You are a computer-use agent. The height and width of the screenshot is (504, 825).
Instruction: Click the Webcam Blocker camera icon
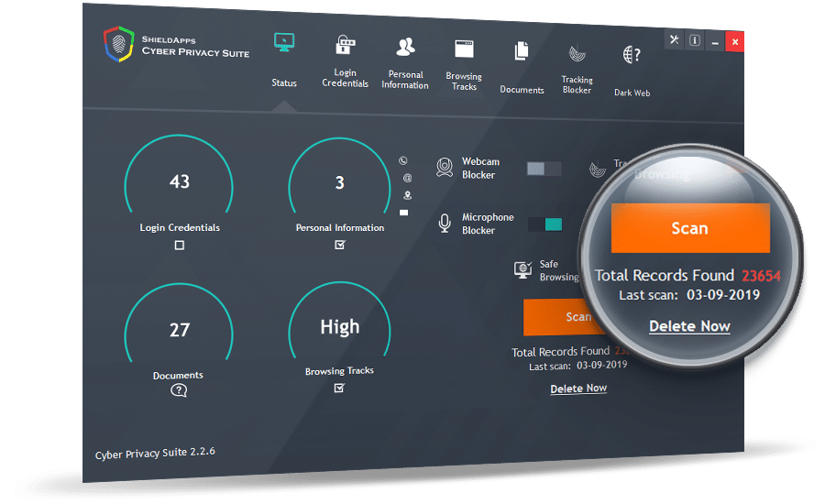(445, 168)
